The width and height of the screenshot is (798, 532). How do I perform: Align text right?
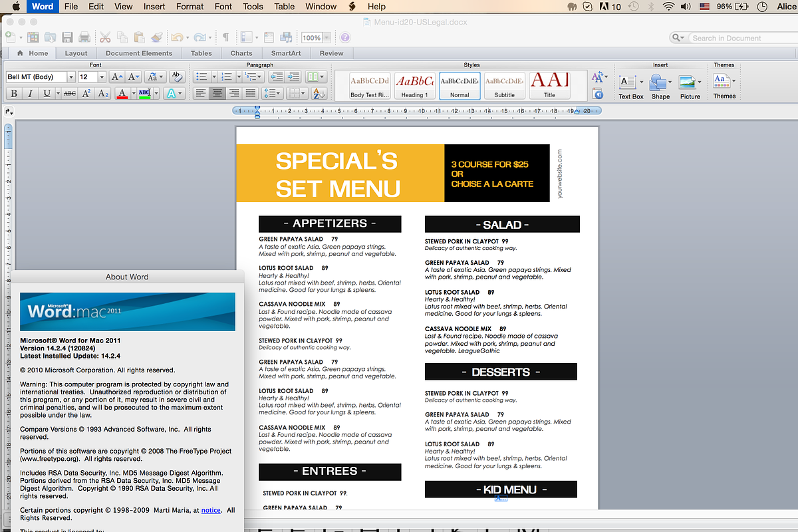coord(234,94)
